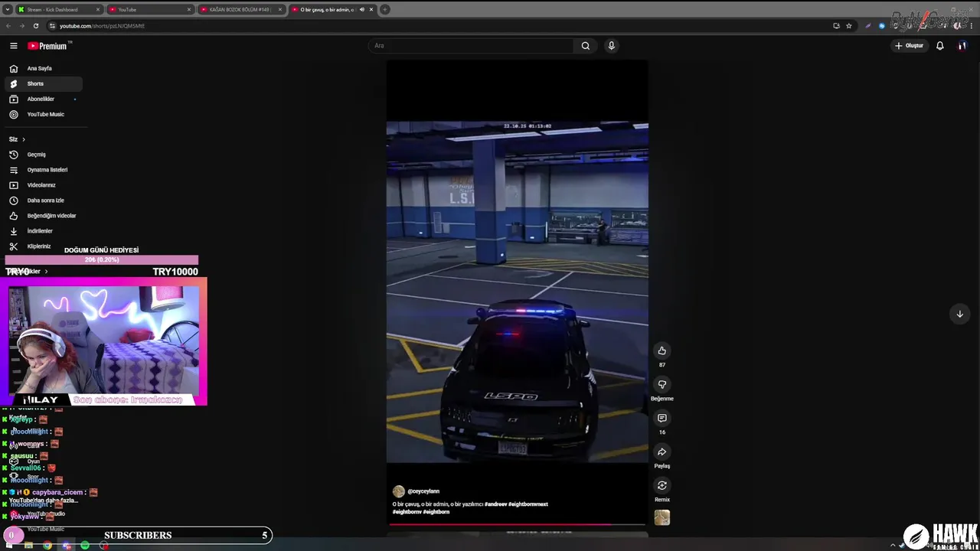The image size is (980, 551).
Task: Bookmark this page with star
Action: pos(849,25)
